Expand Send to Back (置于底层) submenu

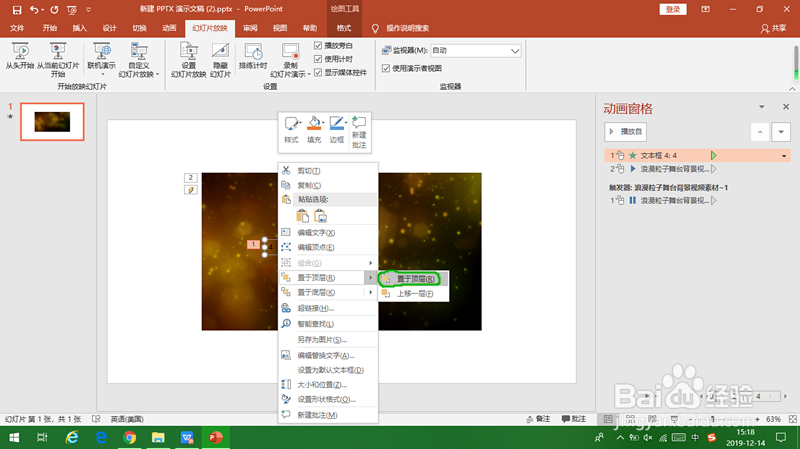(328, 292)
